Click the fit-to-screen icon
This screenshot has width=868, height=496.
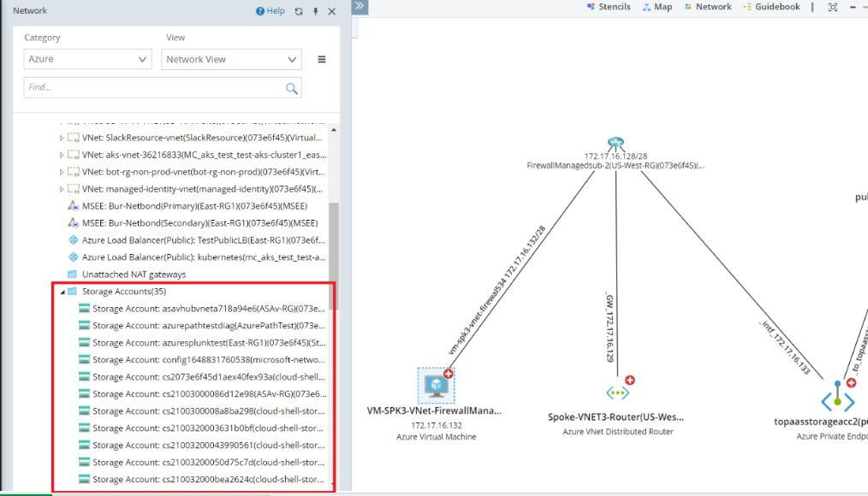(x=833, y=7)
